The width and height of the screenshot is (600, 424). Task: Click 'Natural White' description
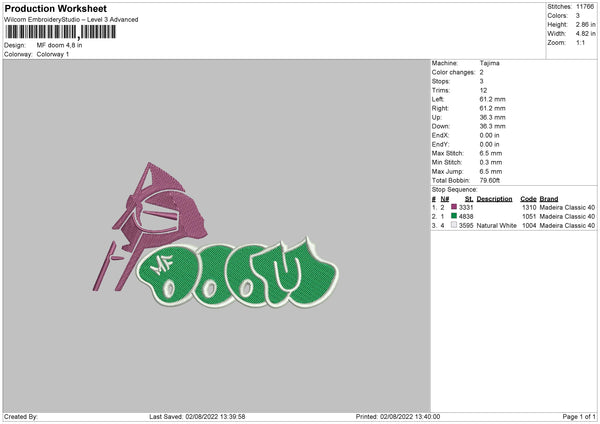[497, 226]
